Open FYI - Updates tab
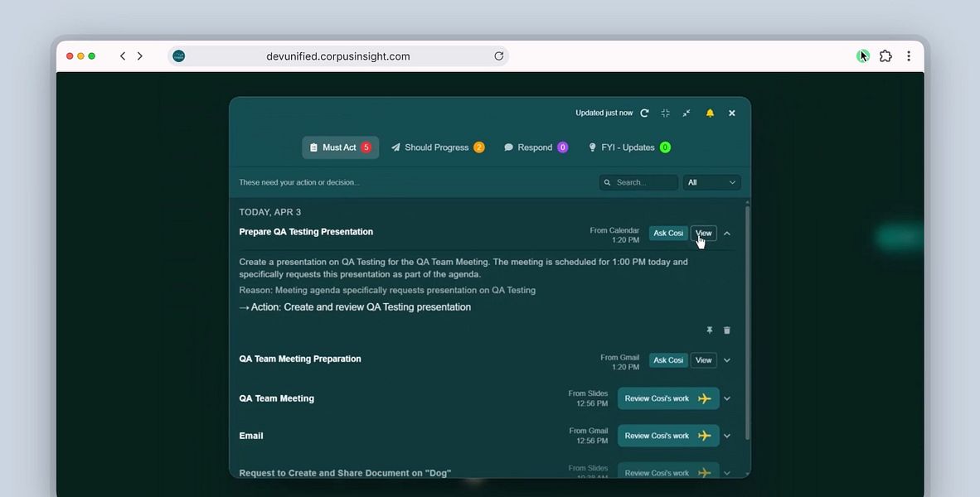 (628, 147)
